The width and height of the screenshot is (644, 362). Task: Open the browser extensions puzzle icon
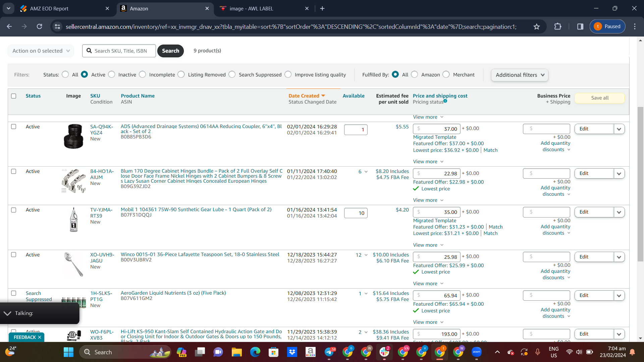558,26
